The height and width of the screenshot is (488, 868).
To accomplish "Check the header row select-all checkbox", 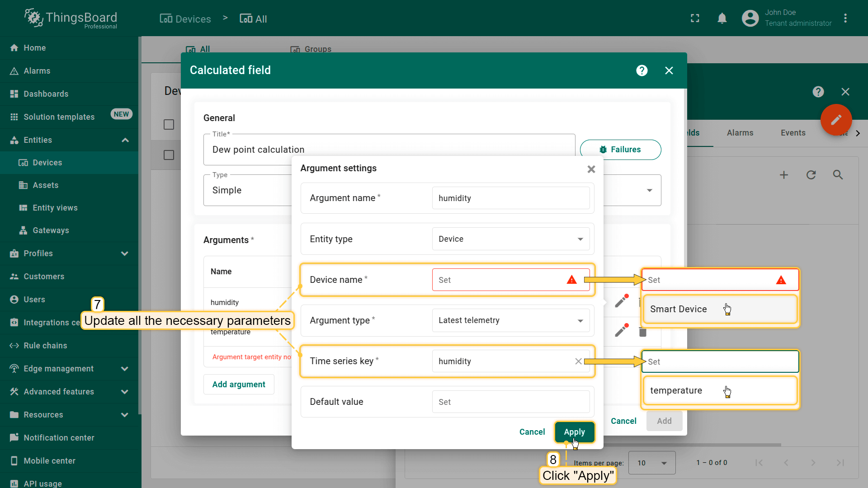I will 169,124.
